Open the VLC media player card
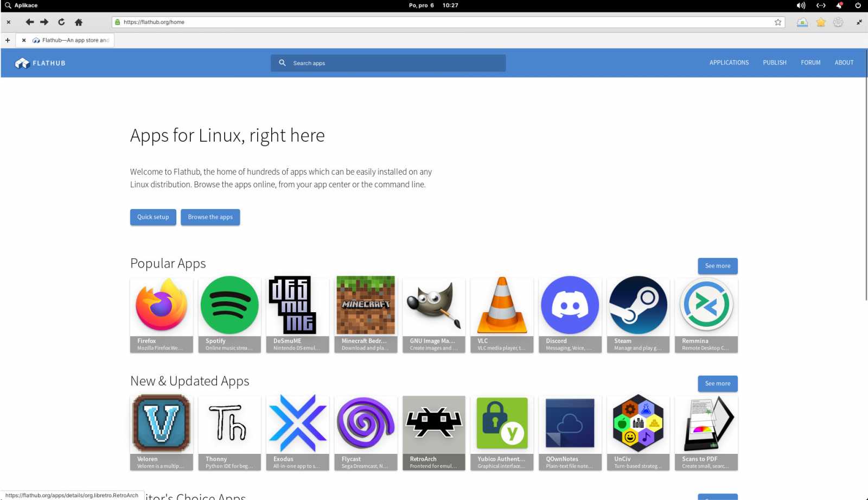The height and width of the screenshot is (500, 868). [502, 315]
